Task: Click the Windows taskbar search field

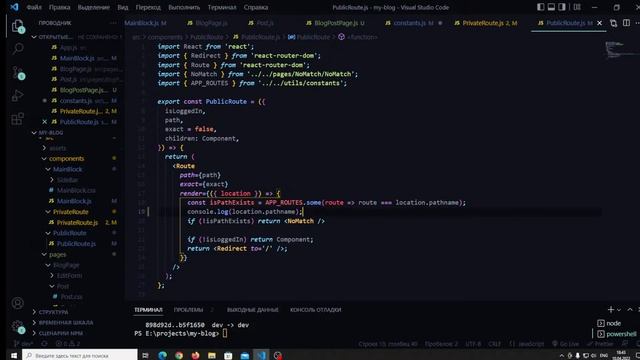Action: (80, 356)
